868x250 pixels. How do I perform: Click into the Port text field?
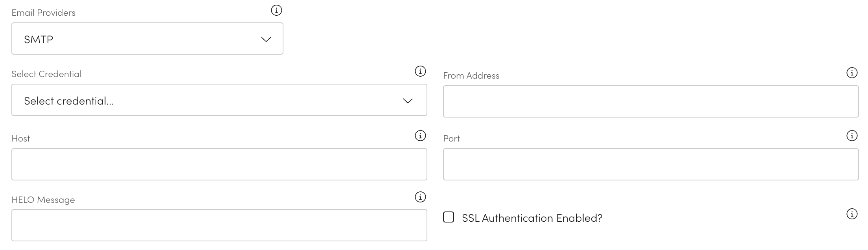click(651, 164)
